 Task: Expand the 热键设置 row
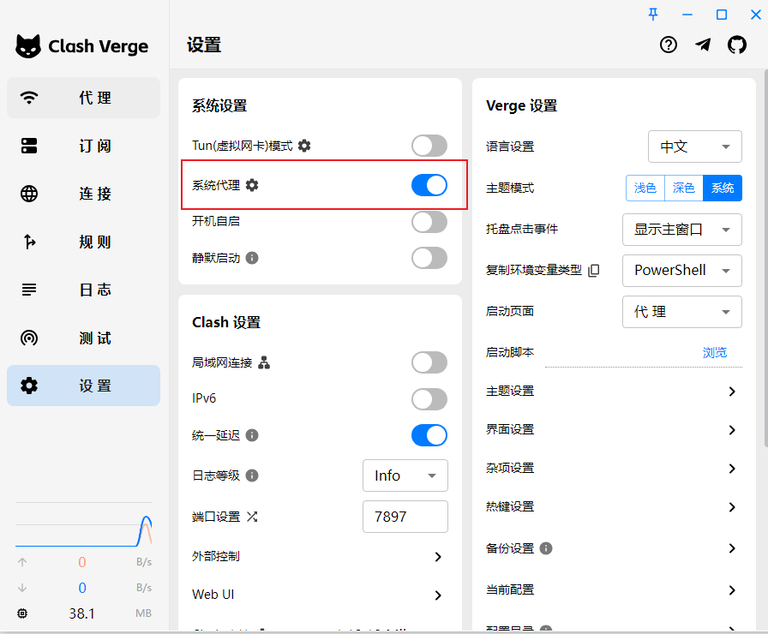tap(614, 507)
